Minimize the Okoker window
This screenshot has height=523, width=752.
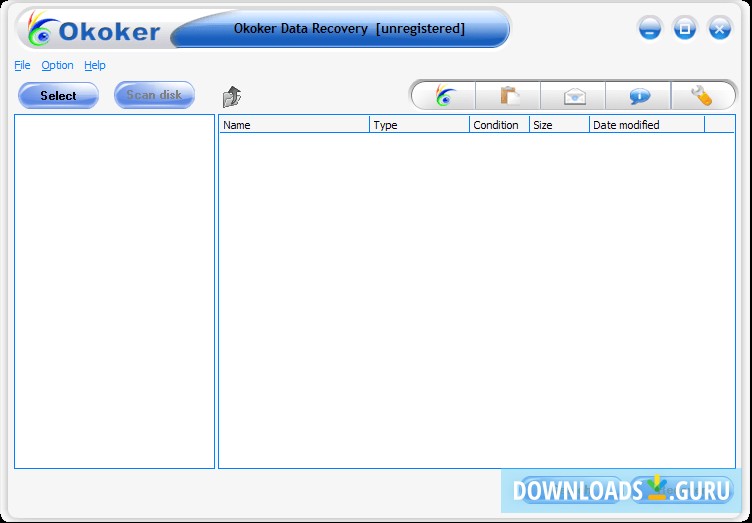650,29
